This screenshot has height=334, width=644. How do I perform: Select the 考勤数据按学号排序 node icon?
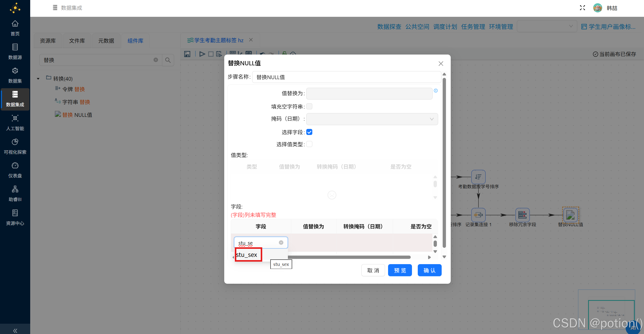point(478,177)
